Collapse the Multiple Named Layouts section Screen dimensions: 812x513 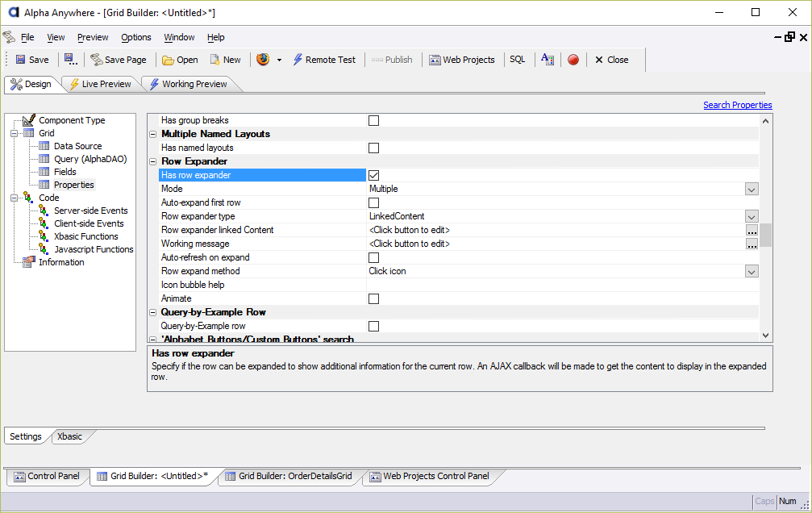[x=152, y=134]
